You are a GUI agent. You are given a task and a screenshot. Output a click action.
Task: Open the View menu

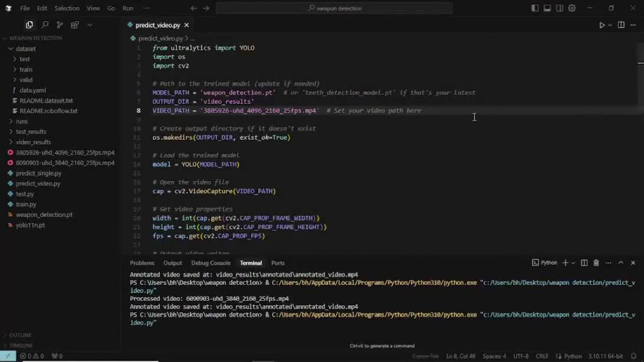click(93, 8)
